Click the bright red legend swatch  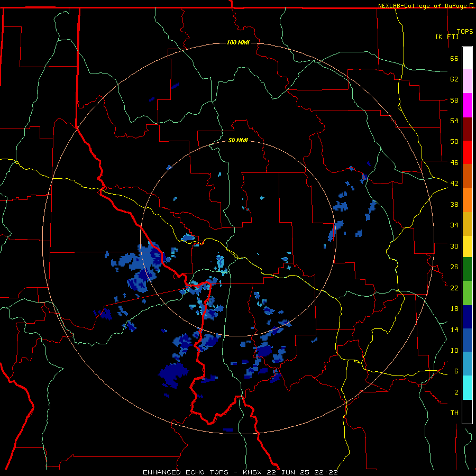pyautogui.click(x=467, y=152)
